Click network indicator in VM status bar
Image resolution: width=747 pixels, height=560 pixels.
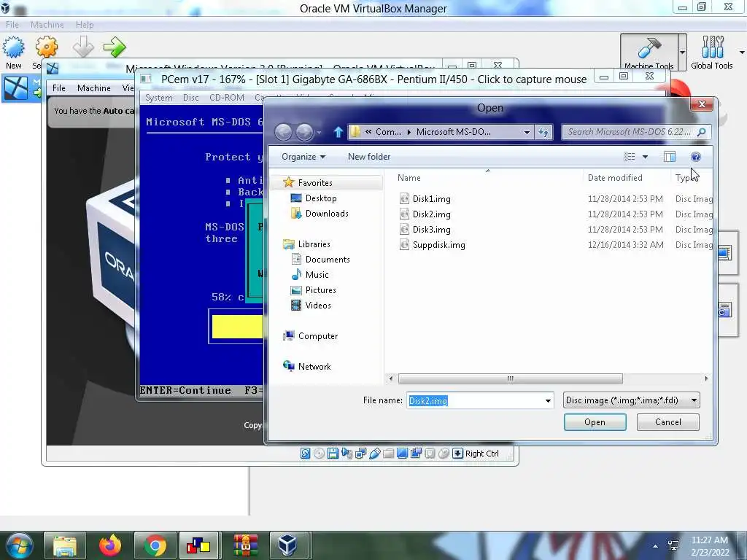pyautogui.click(x=360, y=454)
